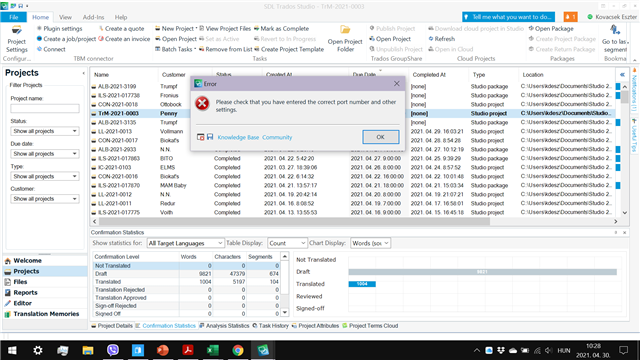Viewport: 640px width, 360px height.
Task: Collapse the Projects filter panel arrow
Action: (84, 73)
